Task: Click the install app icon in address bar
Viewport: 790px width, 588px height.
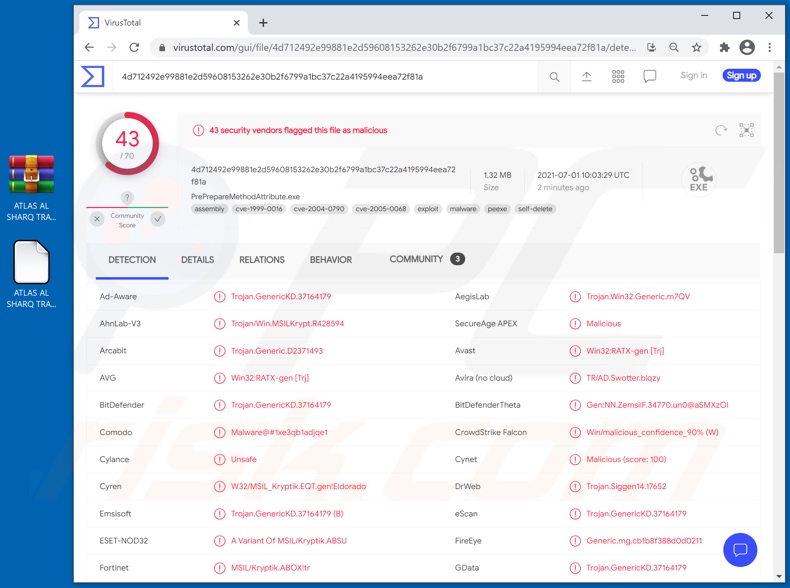Action: [651, 47]
